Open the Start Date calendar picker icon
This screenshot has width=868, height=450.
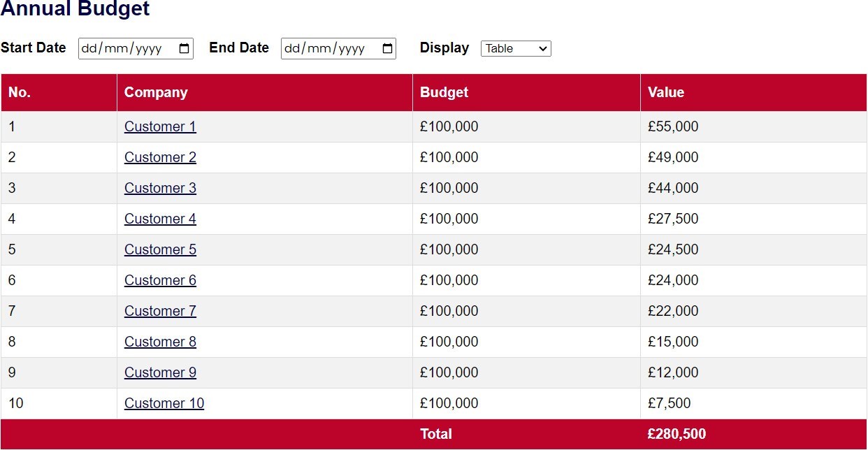tap(185, 49)
